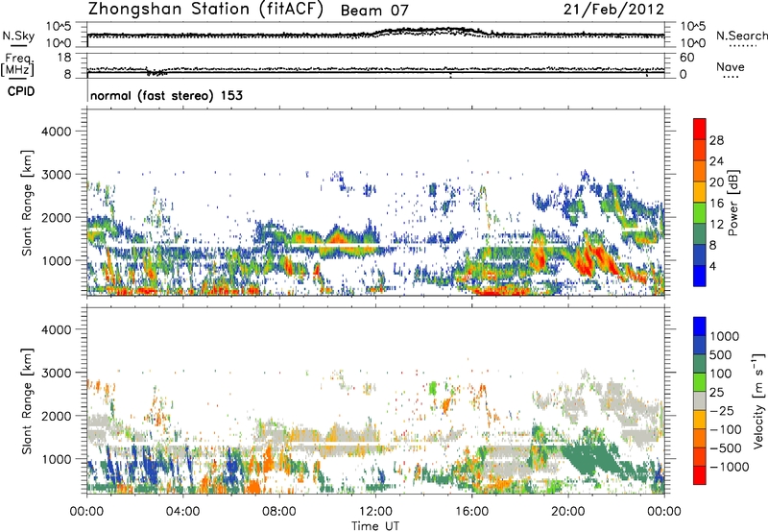Click the orange velocity patch near 07:00 at low range
Viewport: 768px width, 532px height.
(253, 486)
